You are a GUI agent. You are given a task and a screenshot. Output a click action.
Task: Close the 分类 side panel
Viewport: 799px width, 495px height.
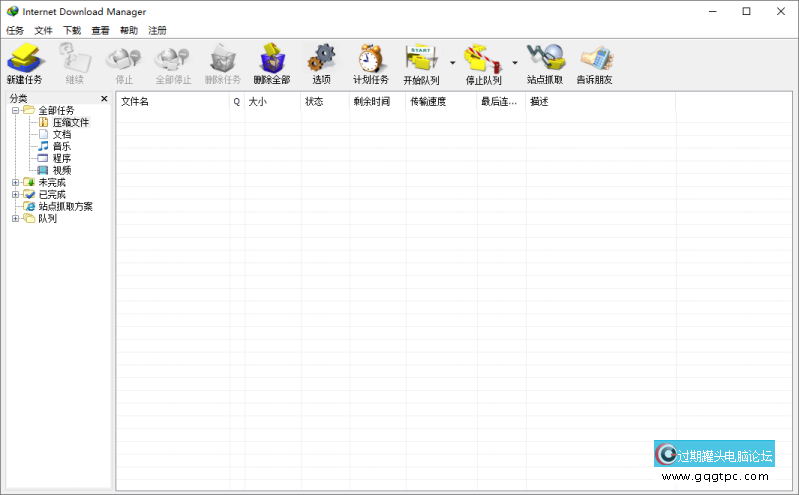104,99
